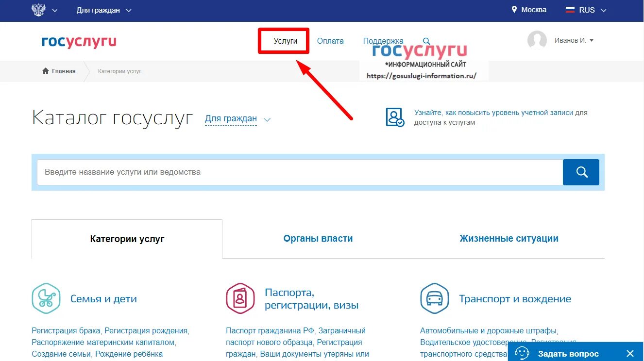
Task: Open the Иванов И. account dropdown
Action: tap(574, 41)
